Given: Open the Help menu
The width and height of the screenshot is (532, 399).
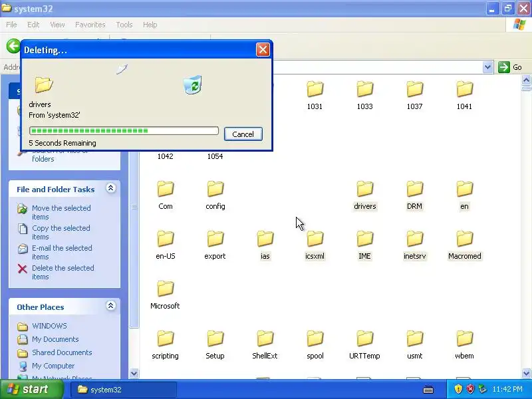Looking at the screenshot, I should pos(150,25).
